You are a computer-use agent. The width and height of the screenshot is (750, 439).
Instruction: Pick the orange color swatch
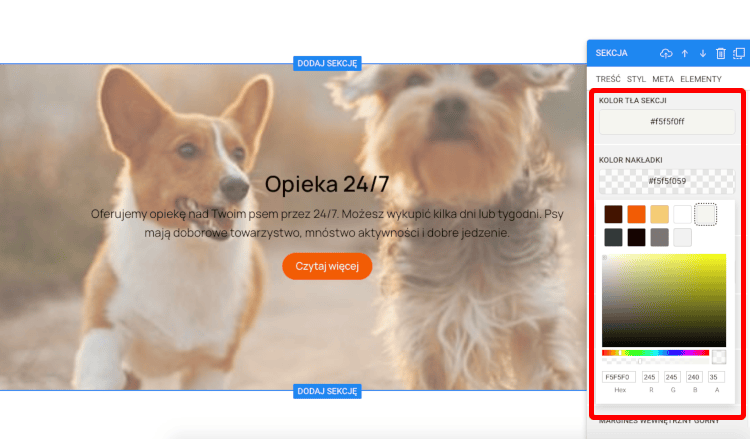point(636,214)
